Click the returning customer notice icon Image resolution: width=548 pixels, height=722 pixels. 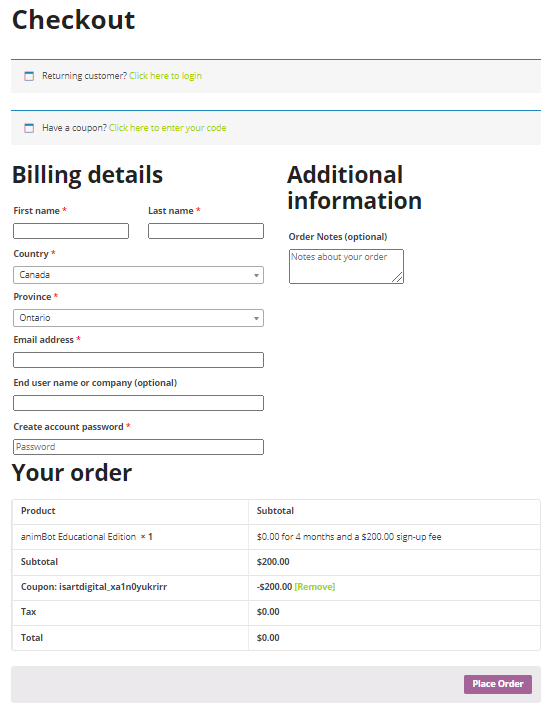click(29, 76)
